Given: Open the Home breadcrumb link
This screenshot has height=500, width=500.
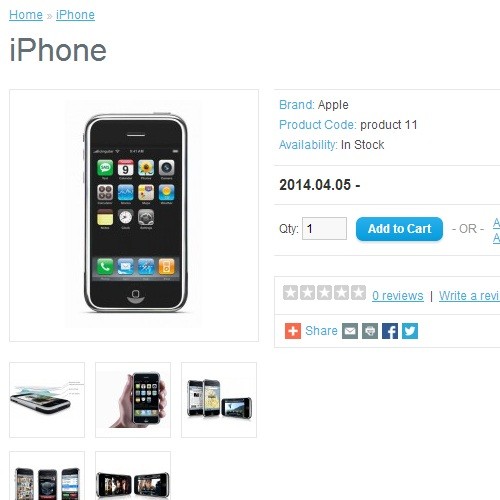Looking at the screenshot, I should coord(26,15).
